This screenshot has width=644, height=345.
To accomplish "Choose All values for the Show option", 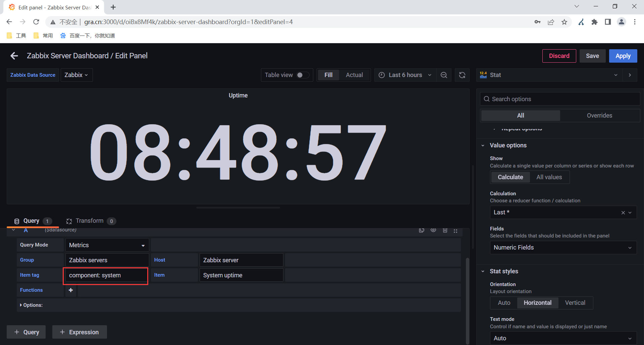I will [x=549, y=177].
